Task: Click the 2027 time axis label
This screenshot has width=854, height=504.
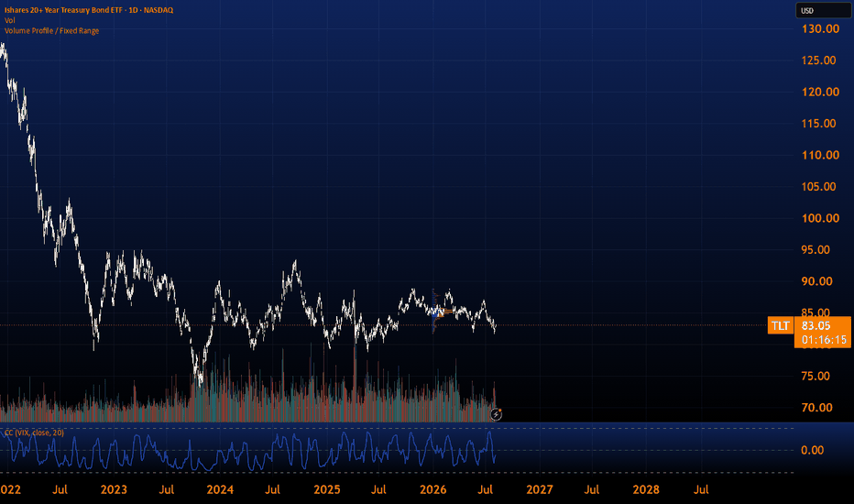Action: tap(540, 490)
